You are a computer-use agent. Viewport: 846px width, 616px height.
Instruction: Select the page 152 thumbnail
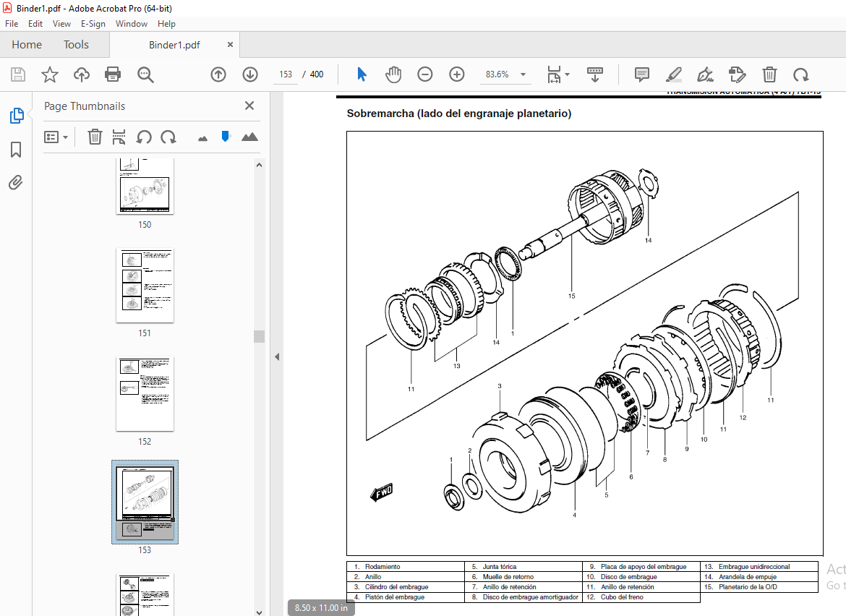tap(145, 394)
